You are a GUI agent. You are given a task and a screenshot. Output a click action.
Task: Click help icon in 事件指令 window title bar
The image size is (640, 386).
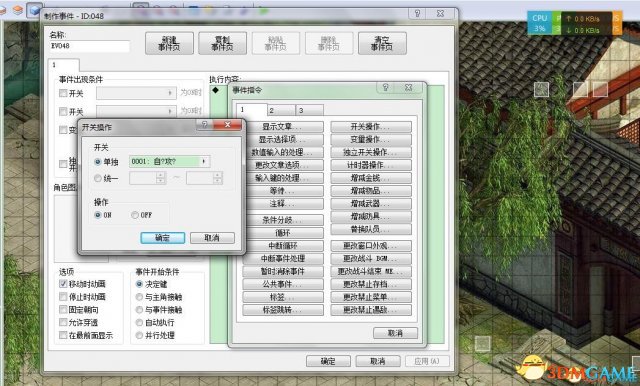click(x=385, y=87)
